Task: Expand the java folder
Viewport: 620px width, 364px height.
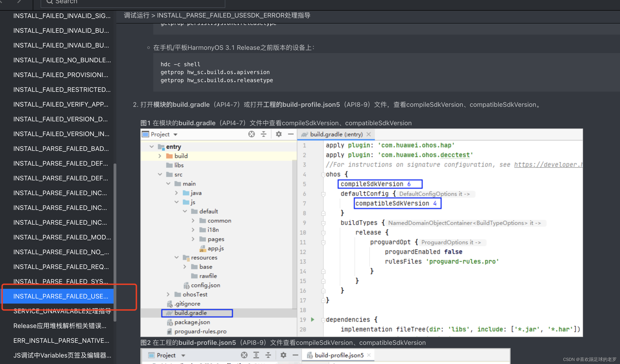Action: click(x=176, y=193)
